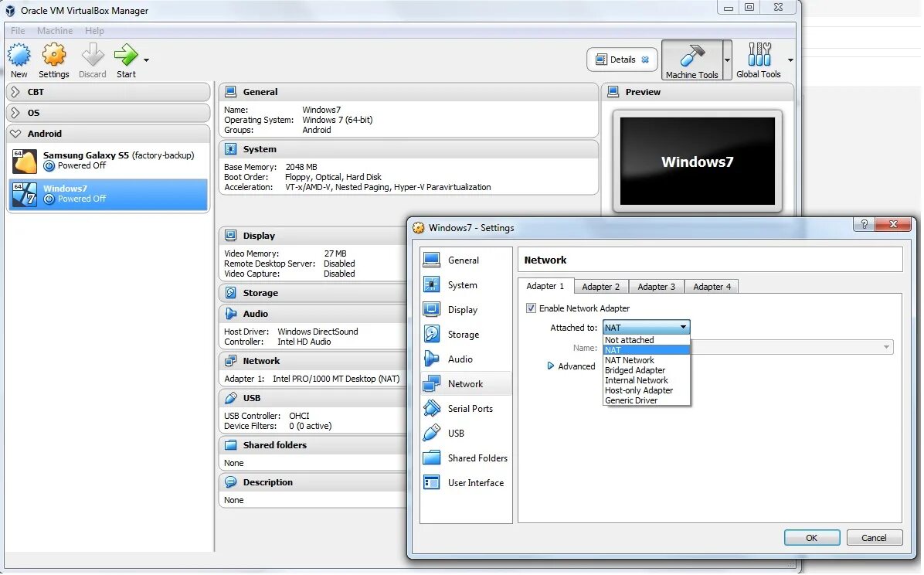Click the Discard toolbar icon
Image resolution: width=924 pixels, height=575 pixels.
pos(93,56)
